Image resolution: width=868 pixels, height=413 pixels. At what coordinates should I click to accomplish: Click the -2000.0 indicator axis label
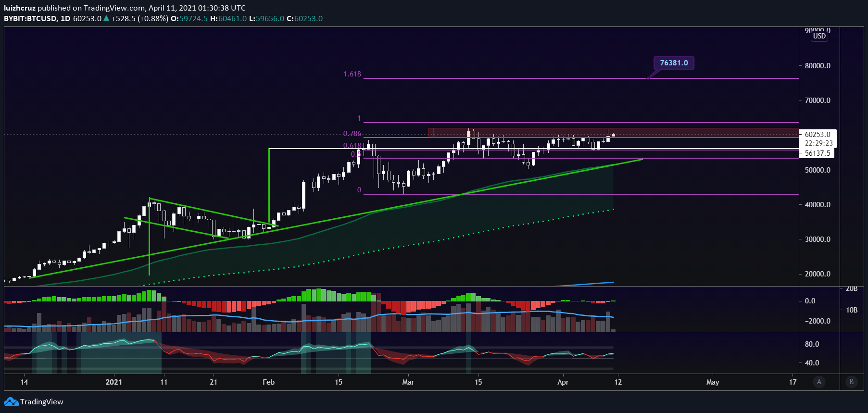(818, 321)
